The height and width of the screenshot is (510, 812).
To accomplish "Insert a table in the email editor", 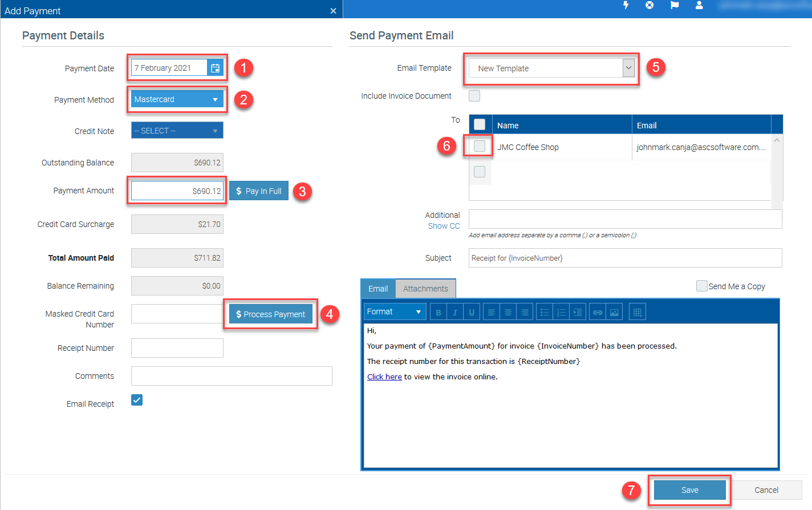I will [x=638, y=312].
